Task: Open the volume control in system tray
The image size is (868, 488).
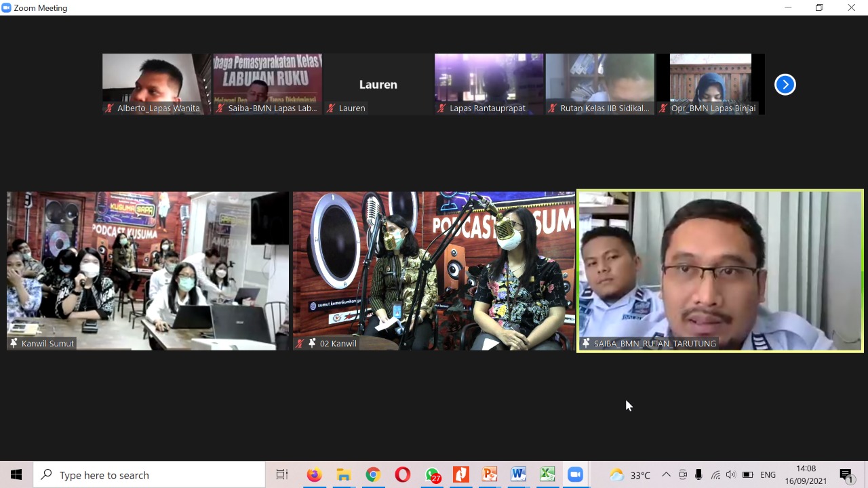Action: click(730, 474)
